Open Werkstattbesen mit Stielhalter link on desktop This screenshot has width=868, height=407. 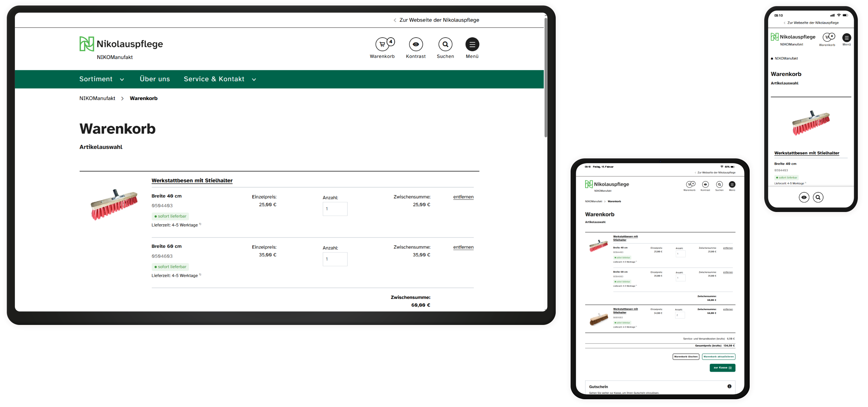coord(192,180)
